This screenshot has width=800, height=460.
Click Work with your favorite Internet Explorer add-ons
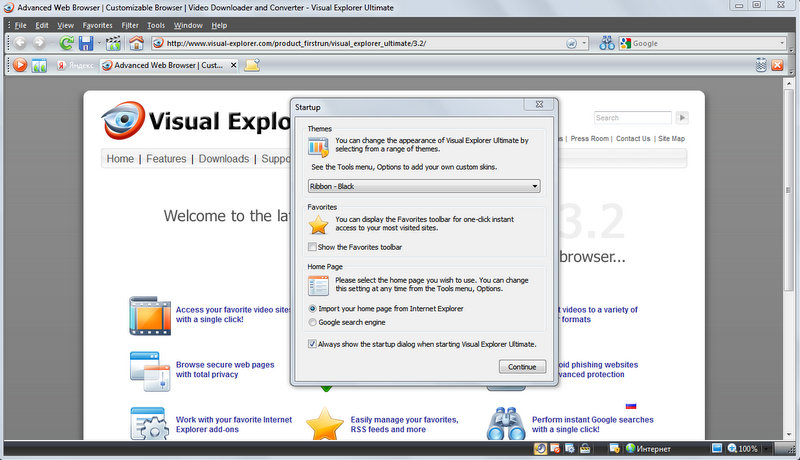[x=234, y=424]
